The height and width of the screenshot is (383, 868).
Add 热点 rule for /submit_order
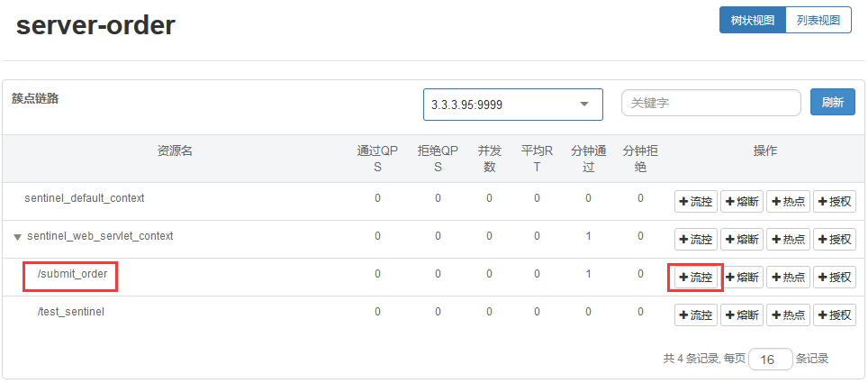click(x=789, y=278)
